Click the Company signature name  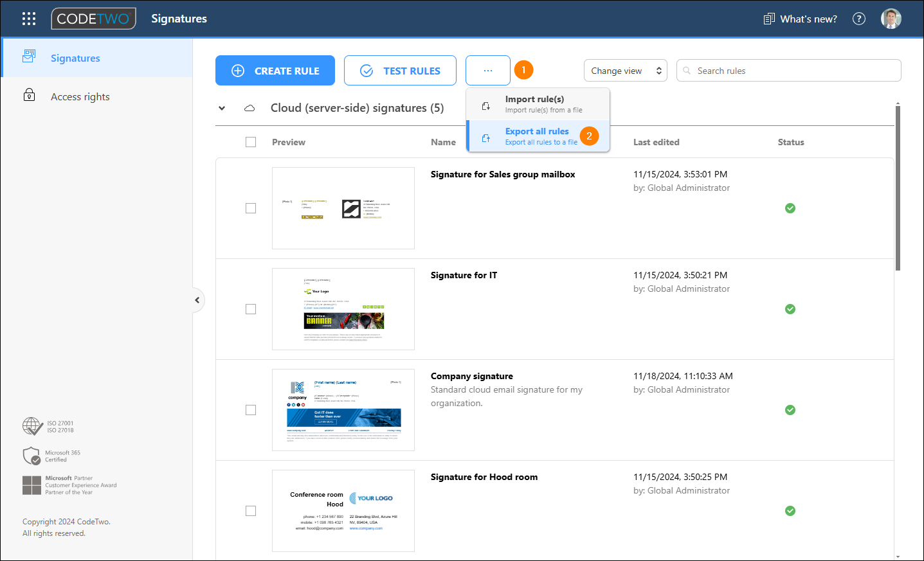click(x=472, y=376)
